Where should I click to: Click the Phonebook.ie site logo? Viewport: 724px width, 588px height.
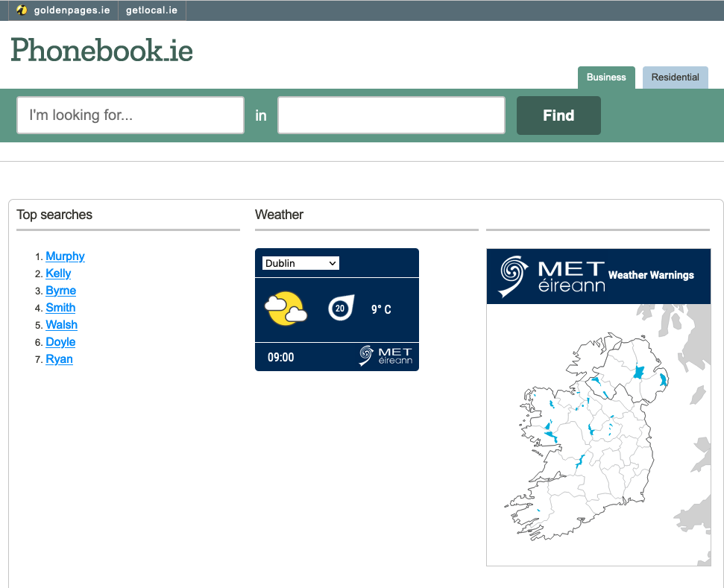[102, 51]
